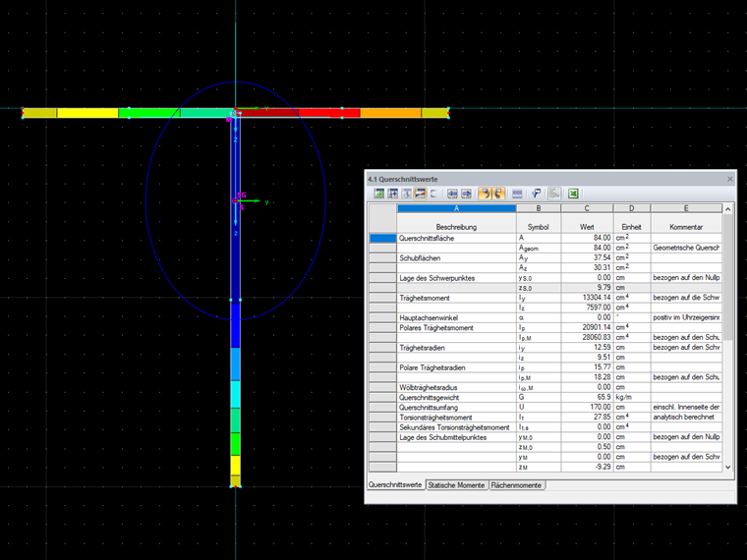
Task: Click the blue bar icon in the toolbar
Action: coord(517,194)
